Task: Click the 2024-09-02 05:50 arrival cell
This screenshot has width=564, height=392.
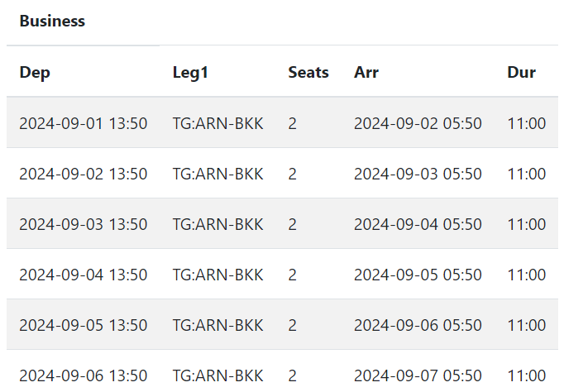Action: click(418, 123)
